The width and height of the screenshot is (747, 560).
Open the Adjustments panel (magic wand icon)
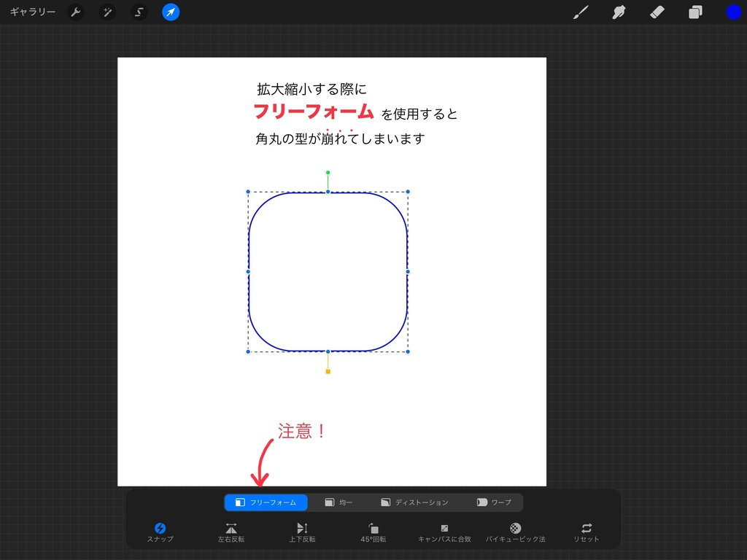tap(107, 12)
